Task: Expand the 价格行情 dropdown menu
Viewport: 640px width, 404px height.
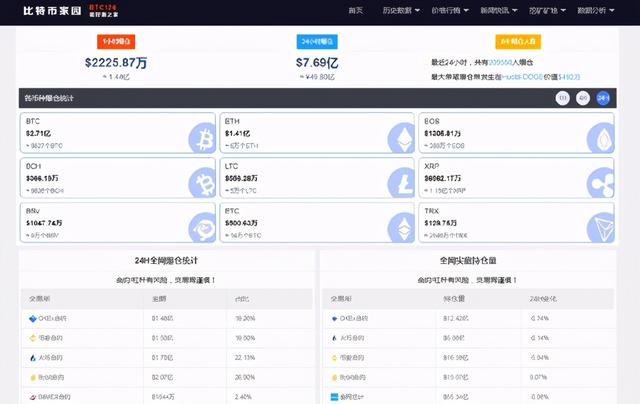Action: pos(450,11)
